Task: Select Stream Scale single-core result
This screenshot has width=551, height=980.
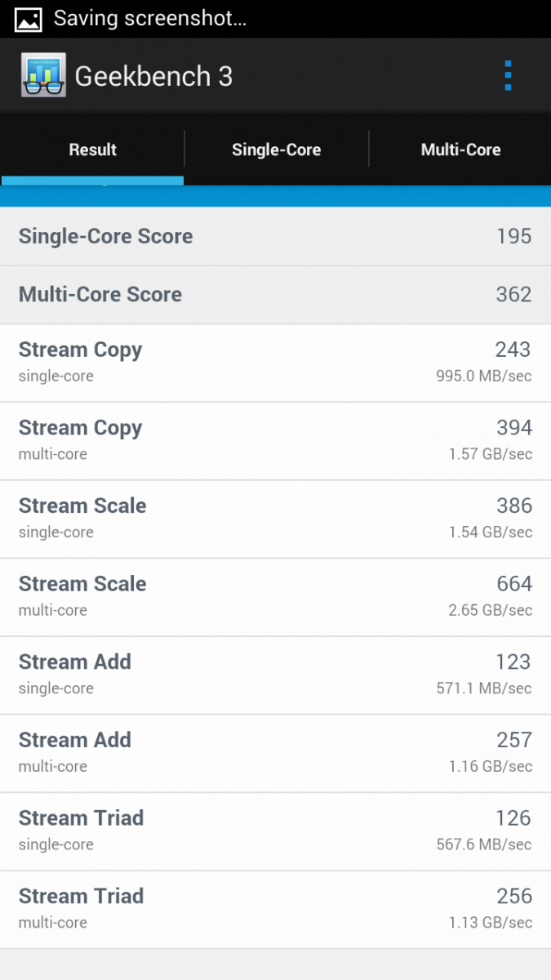Action: (275, 519)
